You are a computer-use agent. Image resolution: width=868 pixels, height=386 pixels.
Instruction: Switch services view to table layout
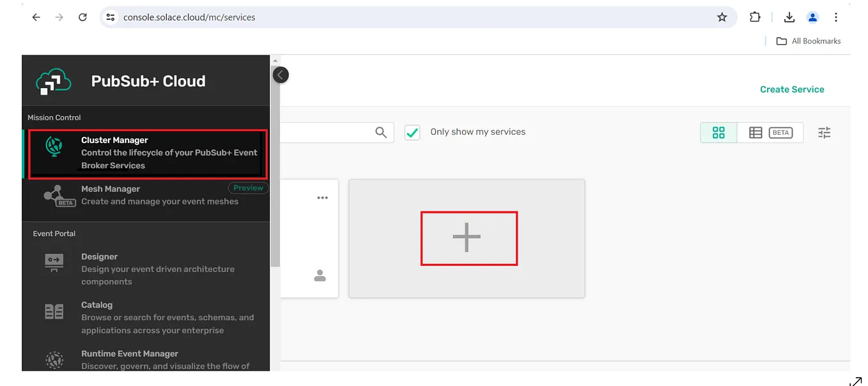755,132
